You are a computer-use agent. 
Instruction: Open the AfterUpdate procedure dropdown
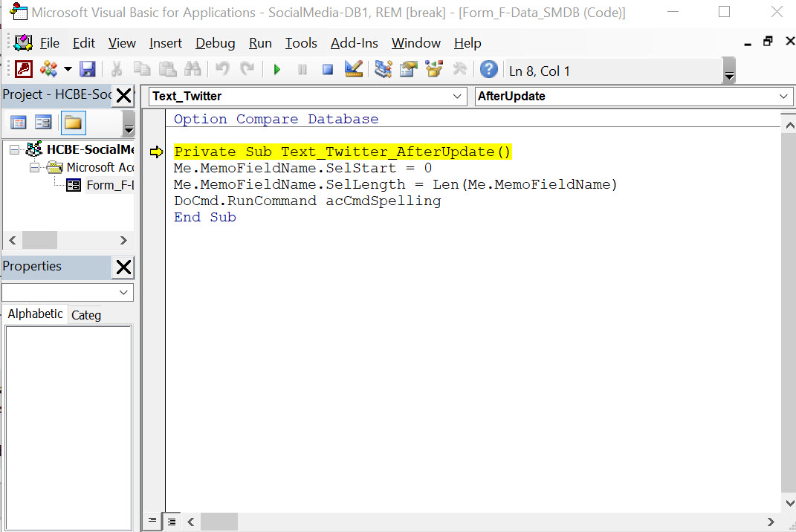coord(783,96)
